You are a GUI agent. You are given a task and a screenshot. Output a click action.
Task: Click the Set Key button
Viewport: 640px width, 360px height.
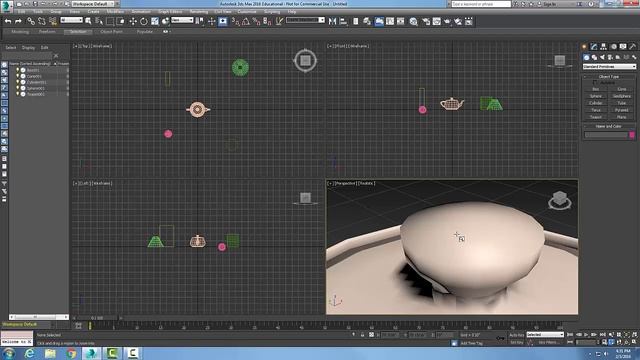(517, 342)
